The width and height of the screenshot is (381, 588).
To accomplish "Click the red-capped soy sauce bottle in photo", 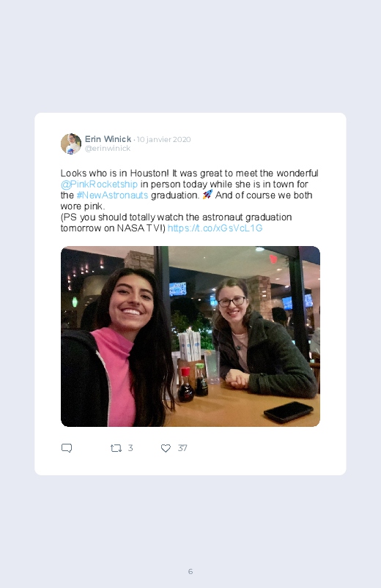I will coord(185,384).
